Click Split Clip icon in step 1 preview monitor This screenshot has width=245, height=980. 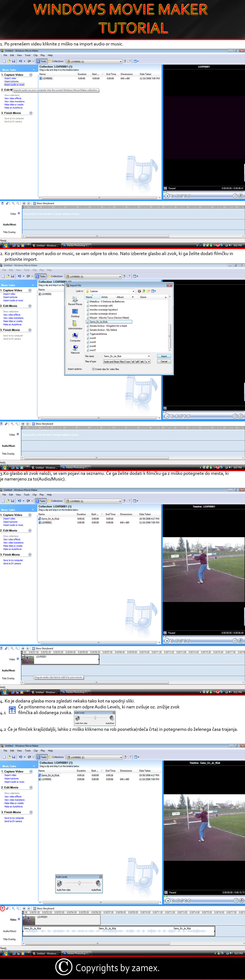click(235, 196)
